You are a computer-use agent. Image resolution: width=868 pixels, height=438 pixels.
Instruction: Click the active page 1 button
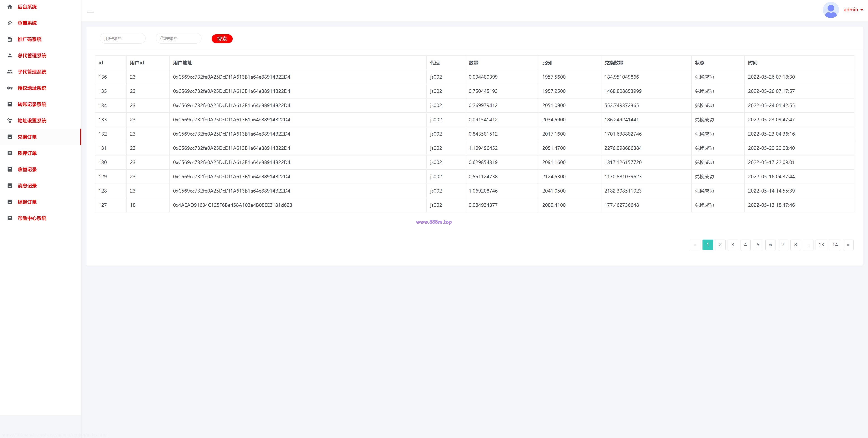(x=708, y=245)
